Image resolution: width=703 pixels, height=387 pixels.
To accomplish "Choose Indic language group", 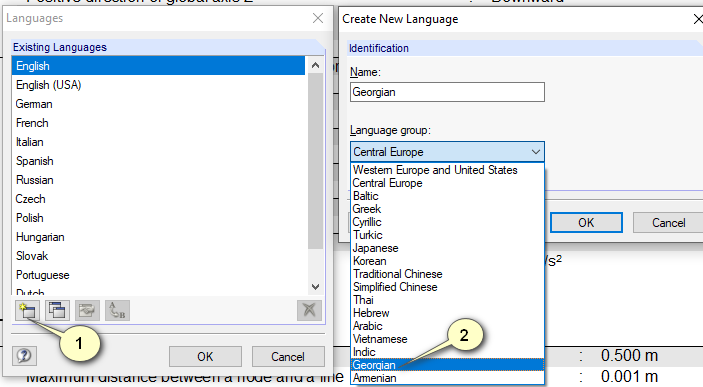I will click(x=447, y=352).
